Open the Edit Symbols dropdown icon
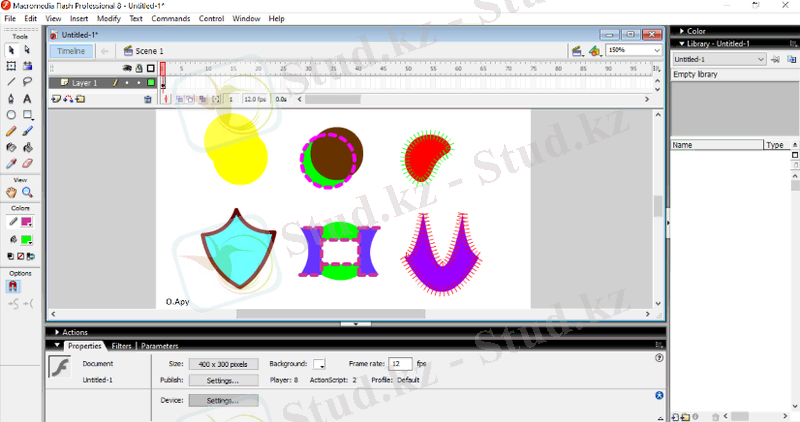 pos(594,51)
